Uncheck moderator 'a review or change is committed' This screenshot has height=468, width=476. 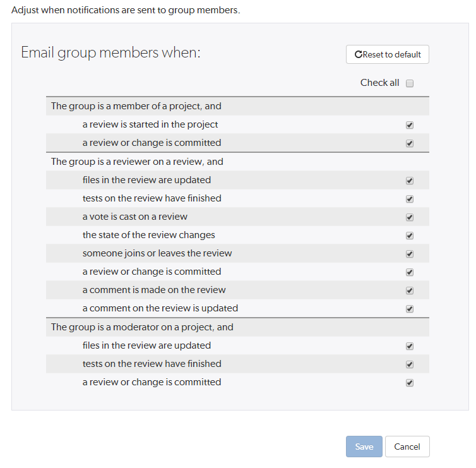[x=410, y=383]
